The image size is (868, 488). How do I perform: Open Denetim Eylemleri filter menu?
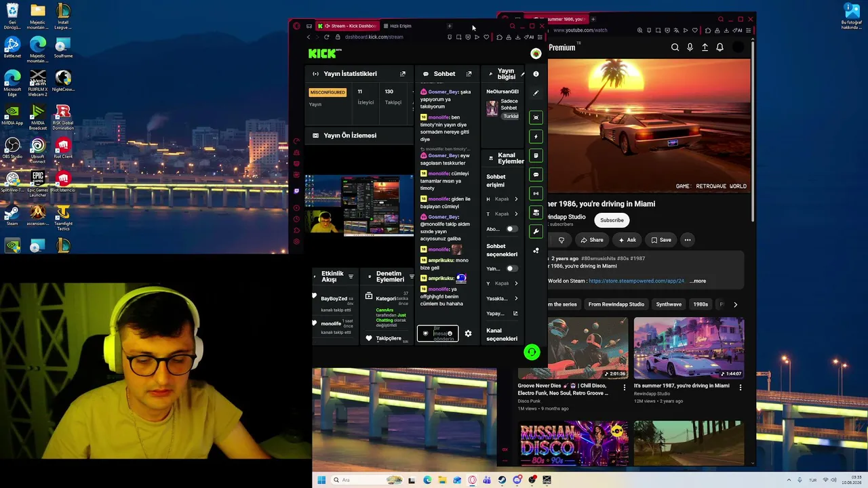pos(411,277)
